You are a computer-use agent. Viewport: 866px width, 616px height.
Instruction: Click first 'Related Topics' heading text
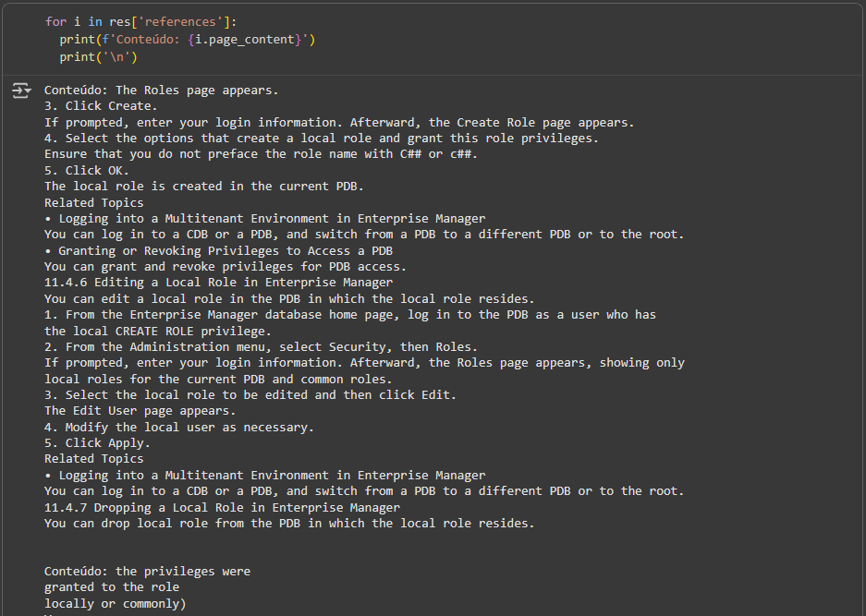[94, 202]
